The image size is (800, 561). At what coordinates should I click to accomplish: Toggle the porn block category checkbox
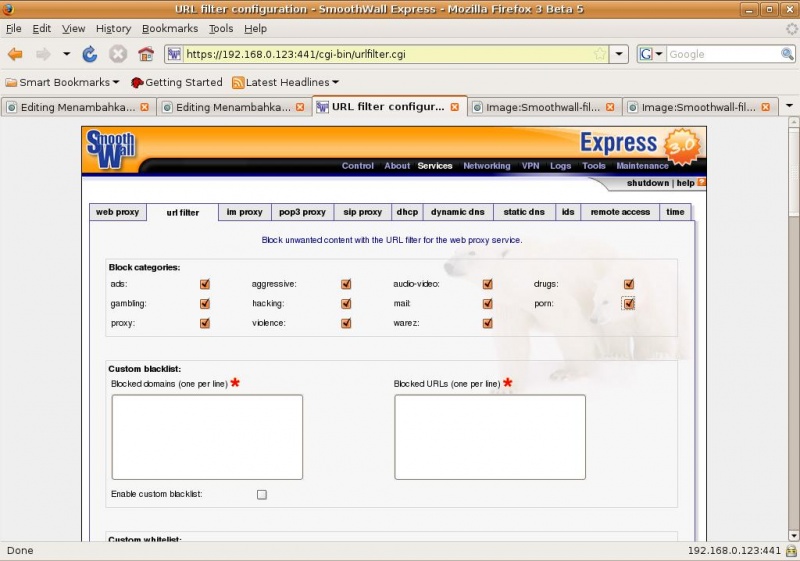coord(629,304)
